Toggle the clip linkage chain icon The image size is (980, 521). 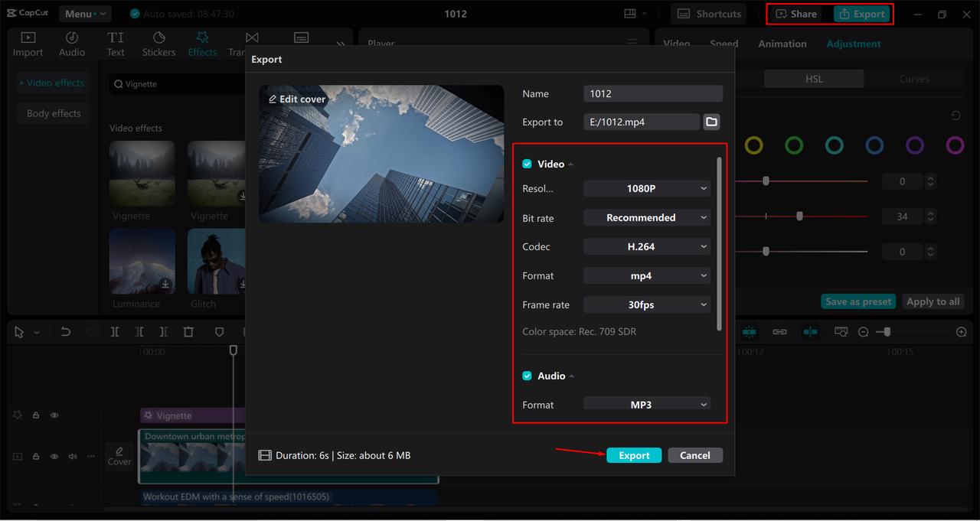[779, 332]
